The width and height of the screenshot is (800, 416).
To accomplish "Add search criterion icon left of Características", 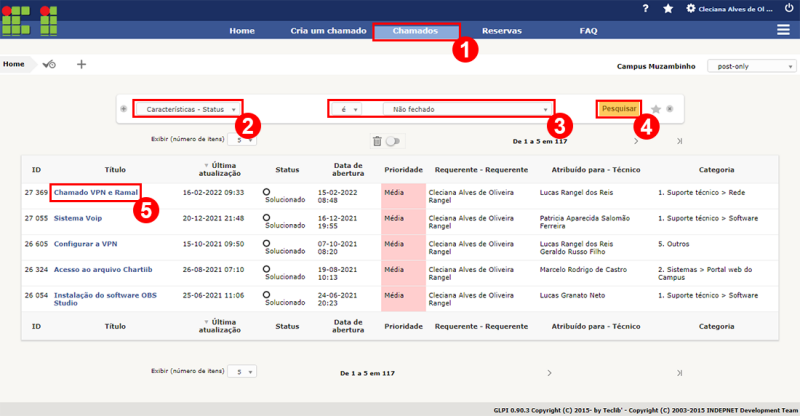I will pyautogui.click(x=123, y=109).
